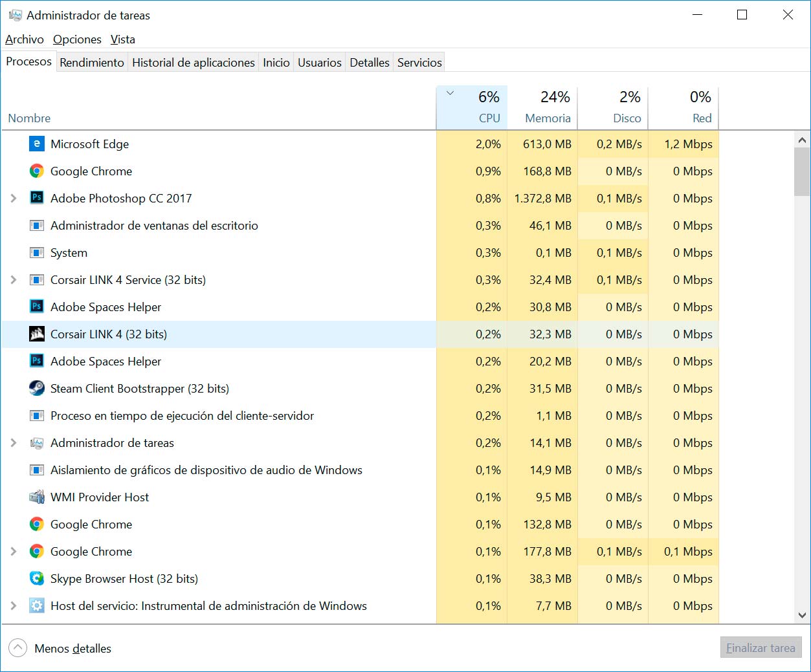Sort by Memoria column header

pyautogui.click(x=542, y=107)
